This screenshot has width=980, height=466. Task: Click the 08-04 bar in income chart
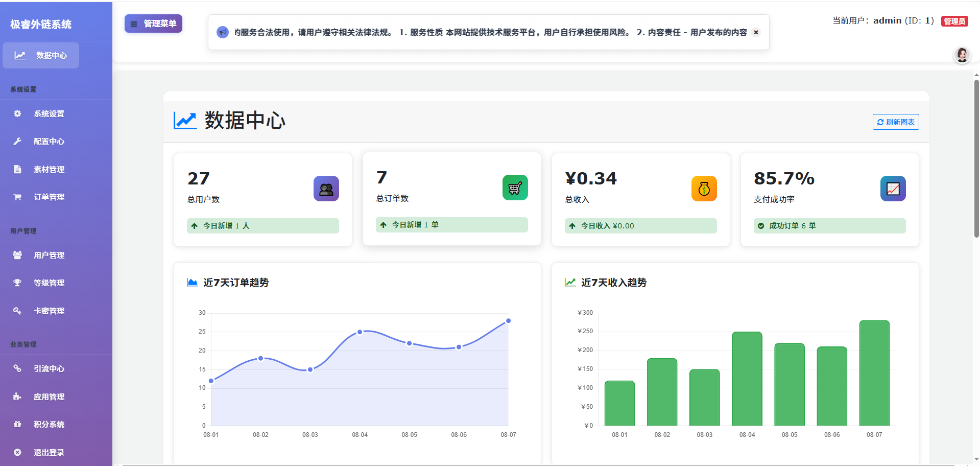pyautogui.click(x=747, y=379)
